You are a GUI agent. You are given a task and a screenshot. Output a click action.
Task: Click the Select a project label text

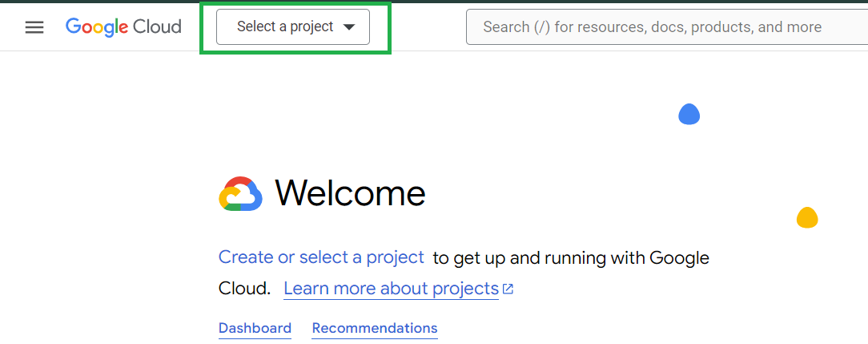(x=285, y=27)
